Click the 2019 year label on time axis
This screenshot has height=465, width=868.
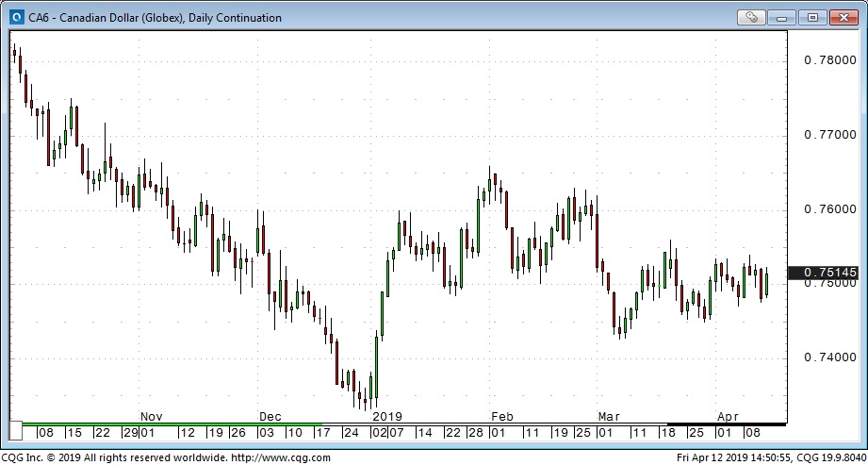pyautogui.click(x=387, y=417)
